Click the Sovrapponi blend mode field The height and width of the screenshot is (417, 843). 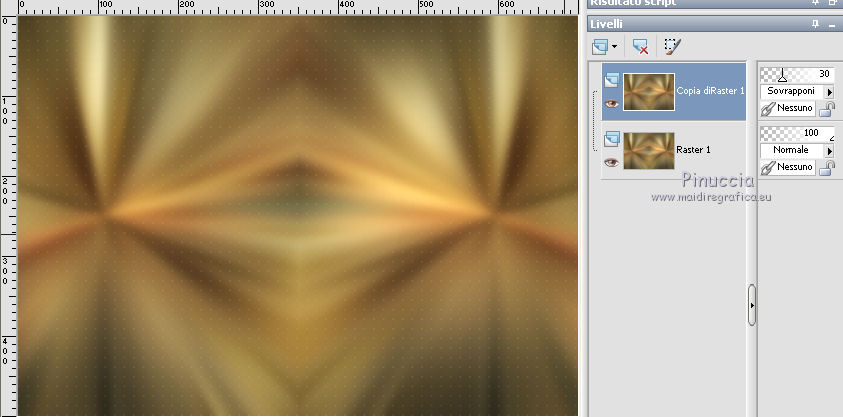792,91
